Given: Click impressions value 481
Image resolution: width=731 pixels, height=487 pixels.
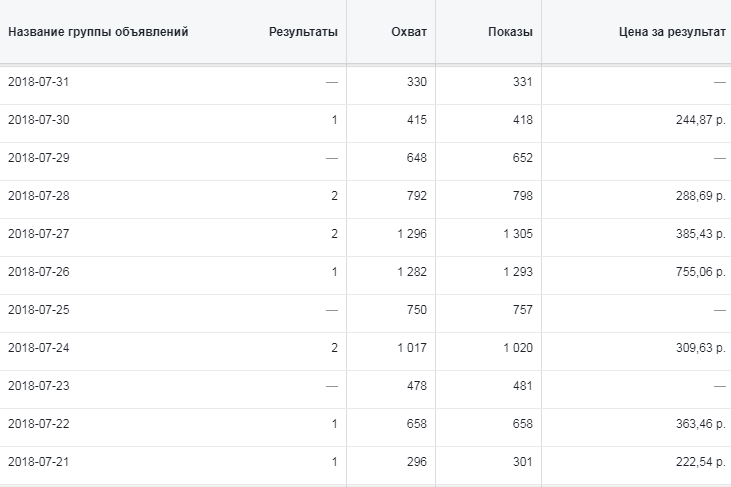Looking at the screenshot, I should [523, 386].
